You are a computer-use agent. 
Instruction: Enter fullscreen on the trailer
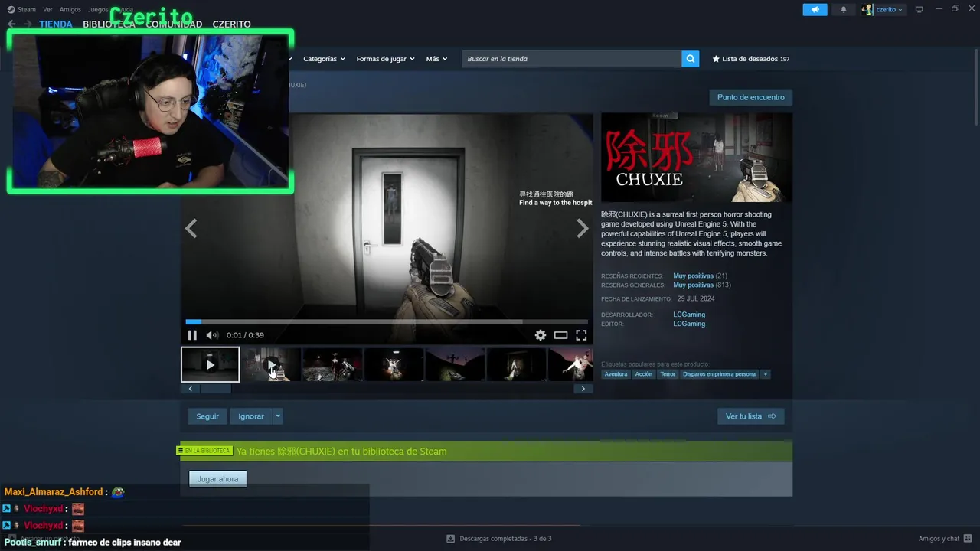click(581, 335)
